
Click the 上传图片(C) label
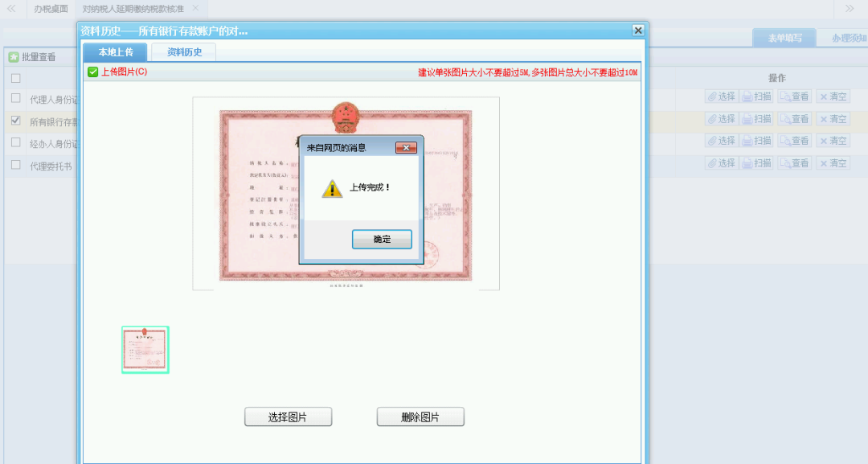click(124, 72)
